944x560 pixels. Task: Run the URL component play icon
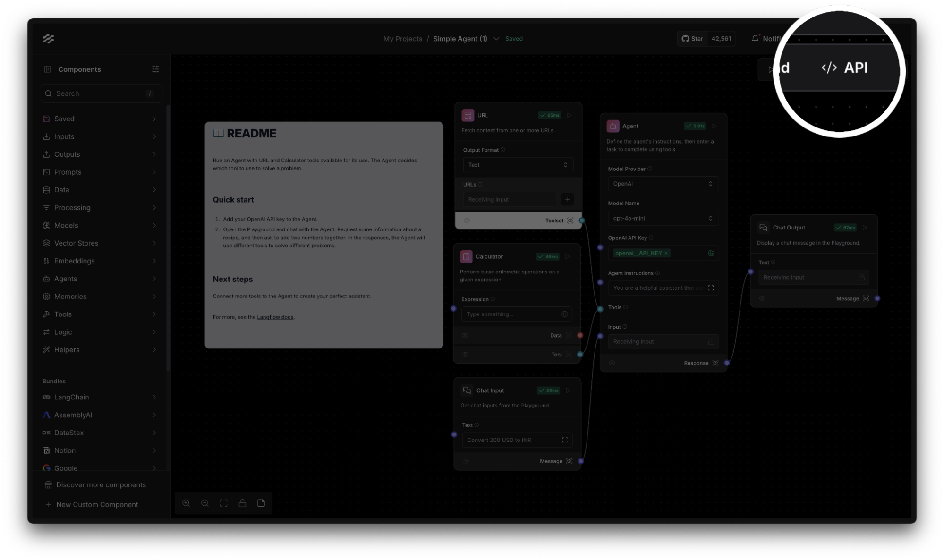pos(570,115)
